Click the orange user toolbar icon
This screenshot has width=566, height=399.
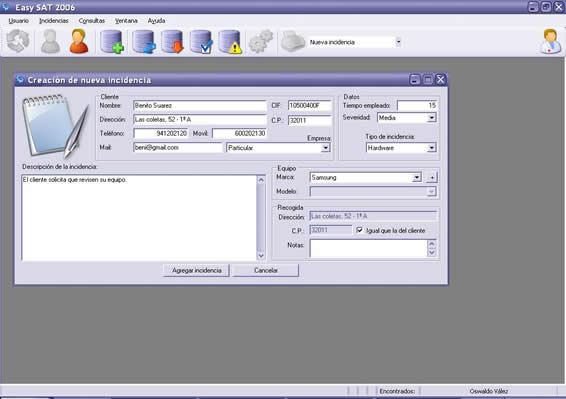tap(79, 41)
